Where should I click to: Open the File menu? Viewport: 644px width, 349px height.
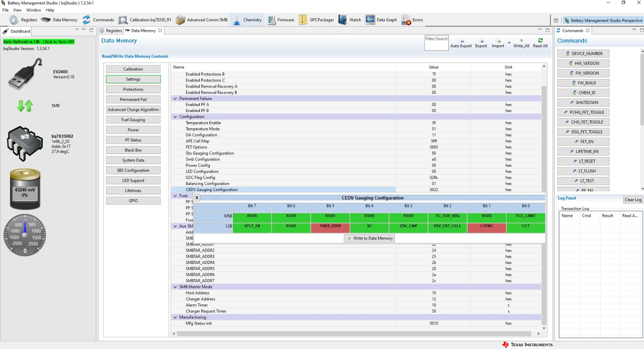pyautogui.click(x=5, y=10)
